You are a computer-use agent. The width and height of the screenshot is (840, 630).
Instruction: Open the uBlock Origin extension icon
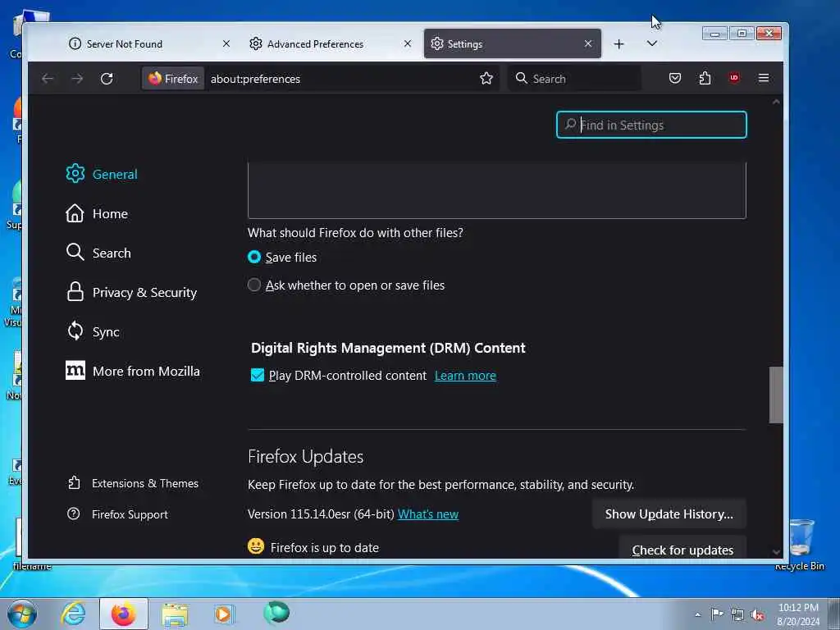[x=734, y=78]
